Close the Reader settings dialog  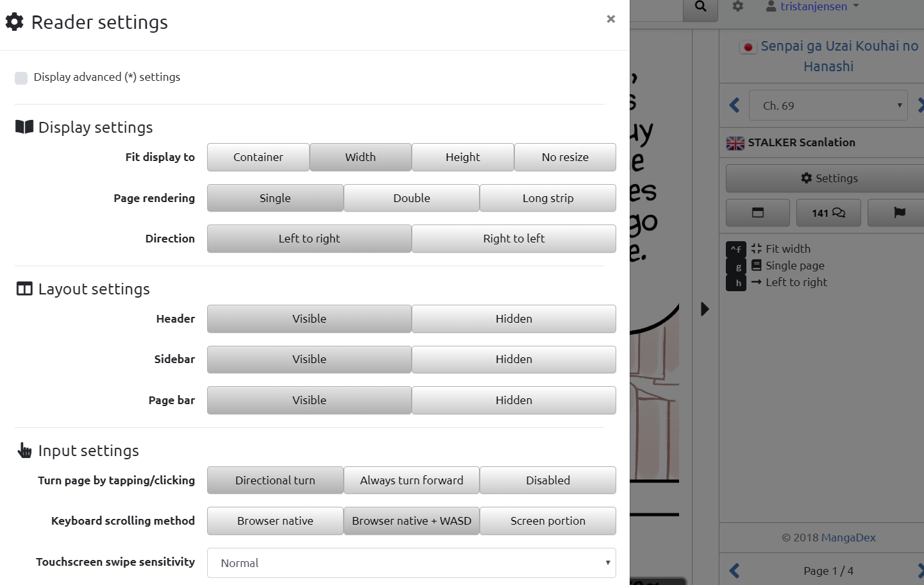[610, 19]
